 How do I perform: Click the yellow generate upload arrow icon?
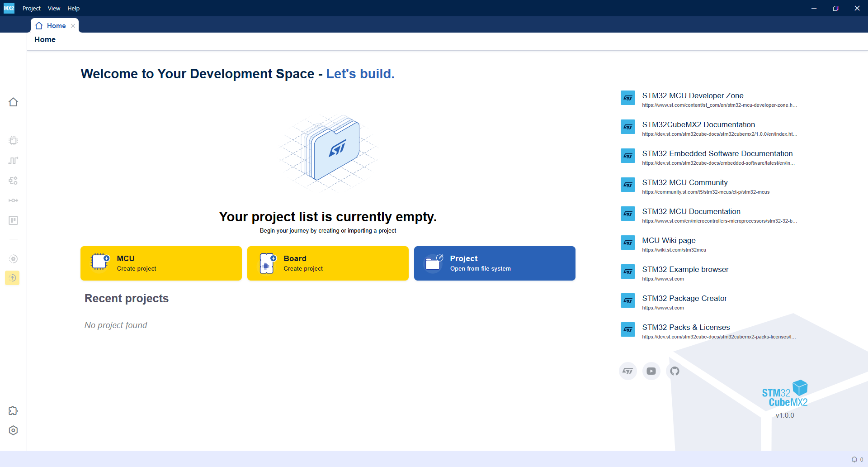(x=13, y=278)
